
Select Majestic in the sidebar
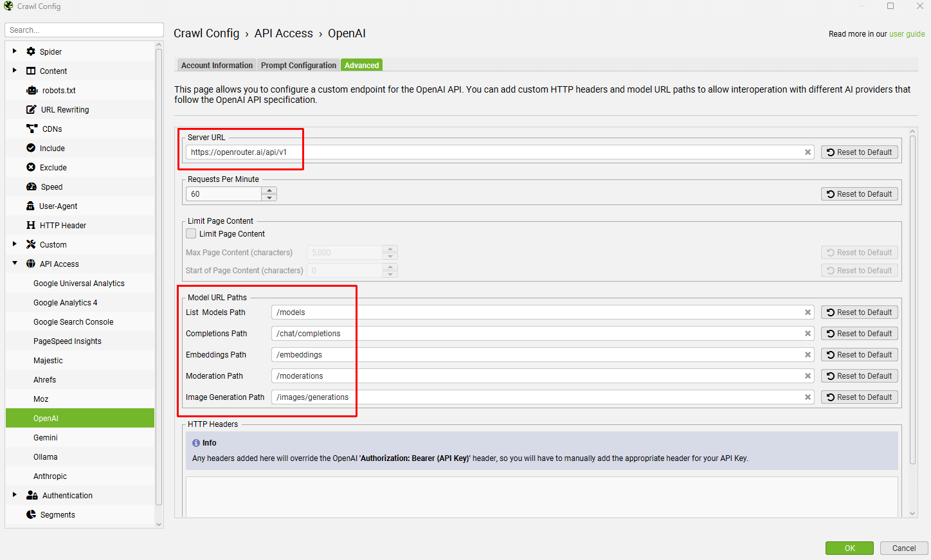(80, 360)
